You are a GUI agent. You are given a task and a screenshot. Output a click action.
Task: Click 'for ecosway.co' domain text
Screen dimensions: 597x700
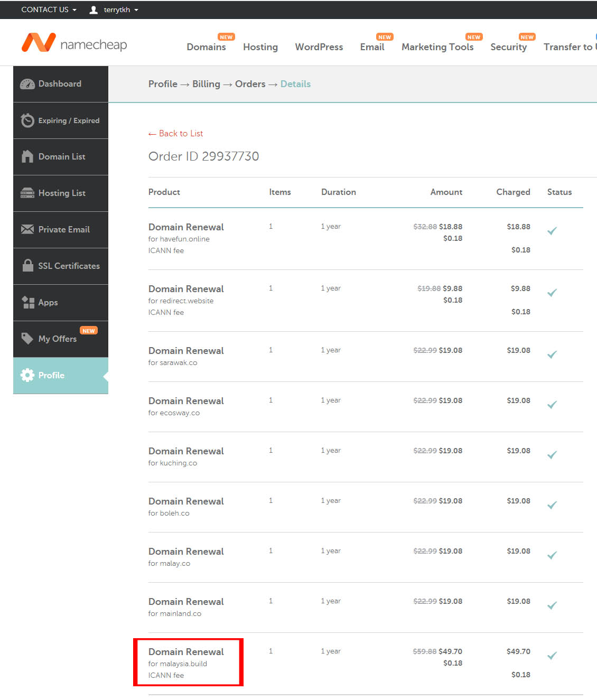click(x=174, y=413)
